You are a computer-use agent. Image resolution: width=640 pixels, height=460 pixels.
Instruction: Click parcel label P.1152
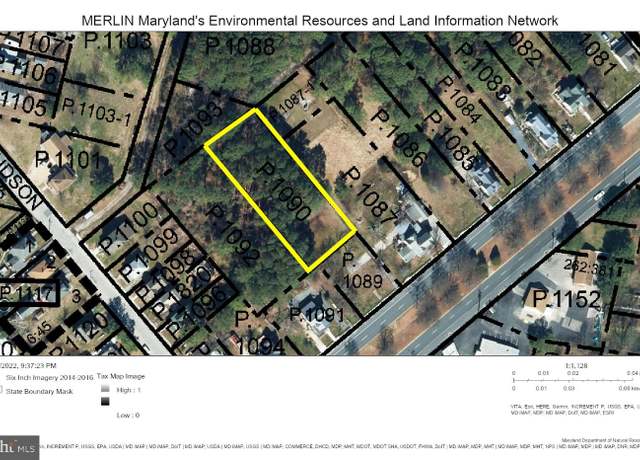[x=567, y=299]
